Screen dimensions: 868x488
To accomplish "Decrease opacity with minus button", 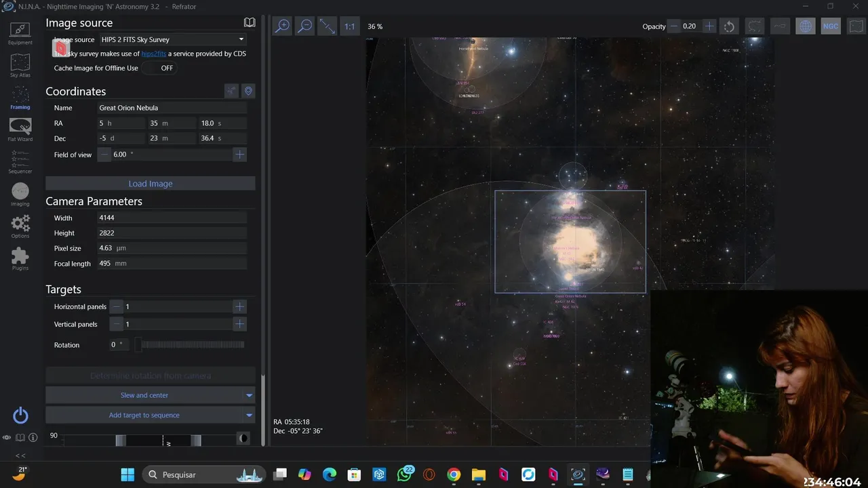I will pyautogui.click(x=674, y=26).
